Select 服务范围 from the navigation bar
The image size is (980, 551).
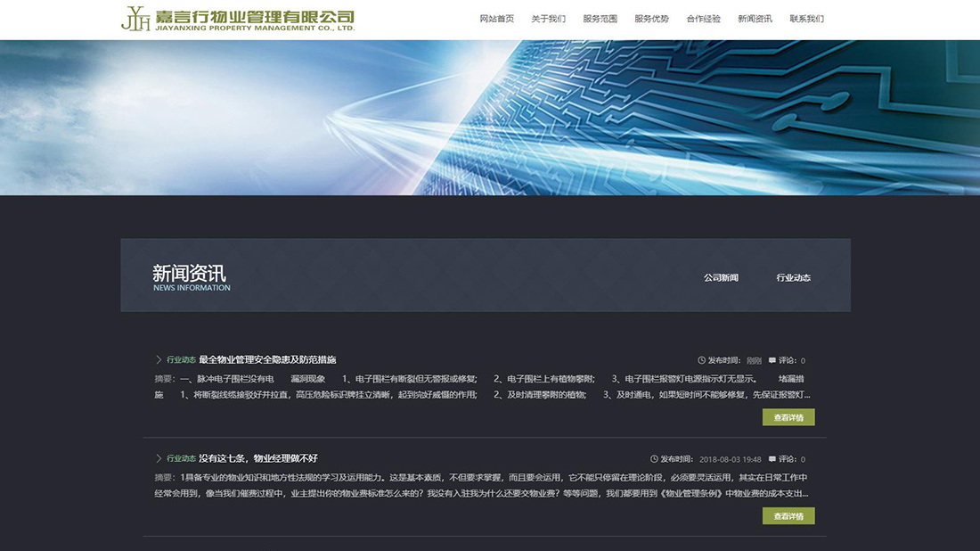click(600, 18)
